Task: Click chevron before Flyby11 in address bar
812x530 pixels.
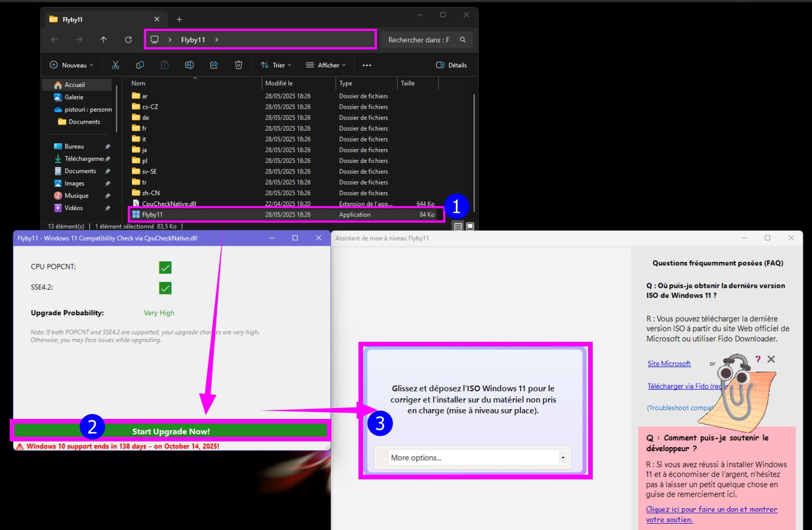Action: pyautogui.click(x=170, y=40)
